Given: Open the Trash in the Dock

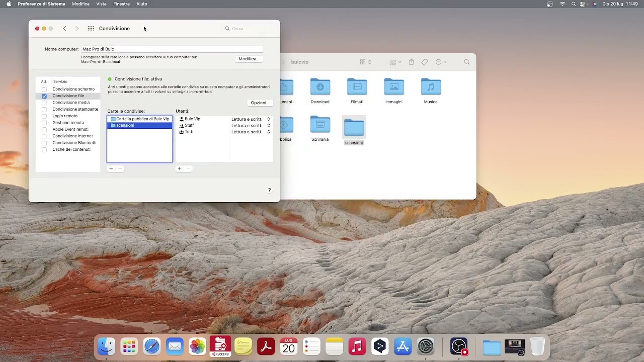Looking at the screenshot, I should (x=537, y=346).
